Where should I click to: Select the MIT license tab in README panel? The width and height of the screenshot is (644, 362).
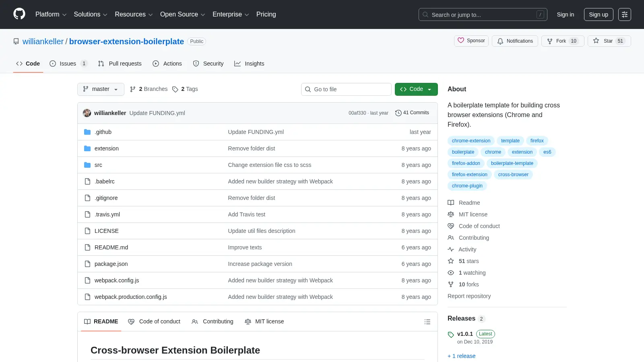264,321
